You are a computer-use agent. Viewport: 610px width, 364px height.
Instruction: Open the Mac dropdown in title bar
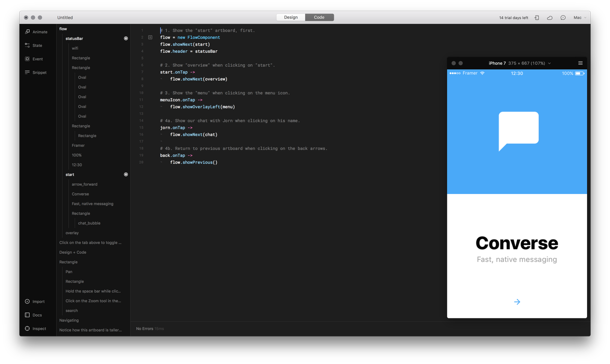point(580,18)
